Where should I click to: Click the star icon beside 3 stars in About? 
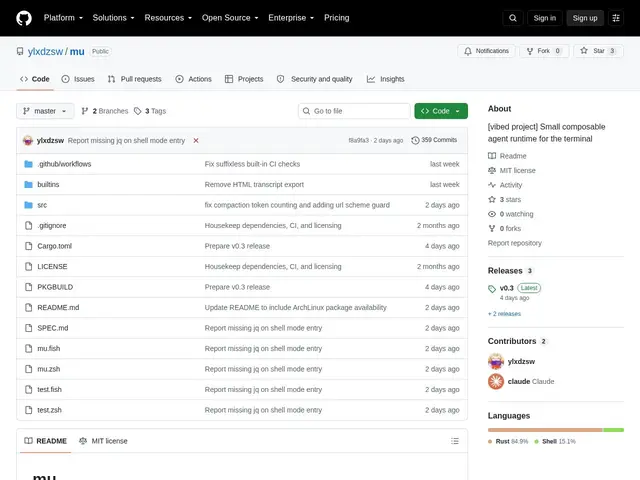[492, 200]
